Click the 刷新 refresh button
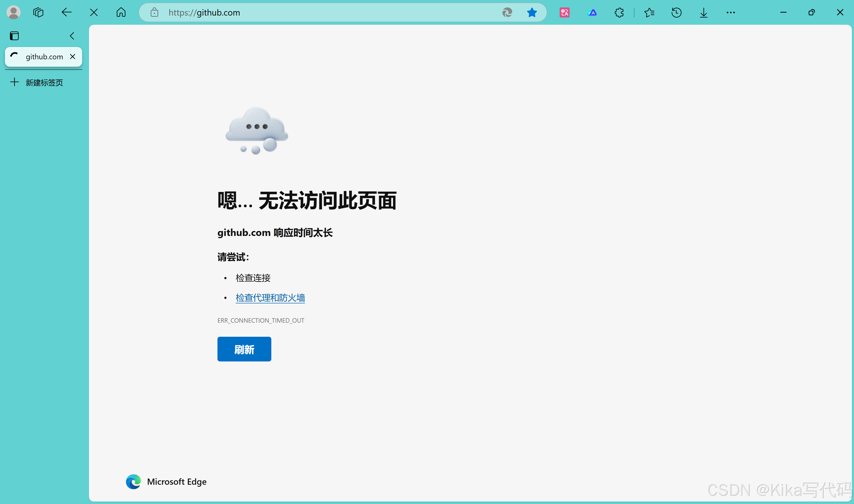The height and width of the screenshot is (504, 854). (244, 349)
